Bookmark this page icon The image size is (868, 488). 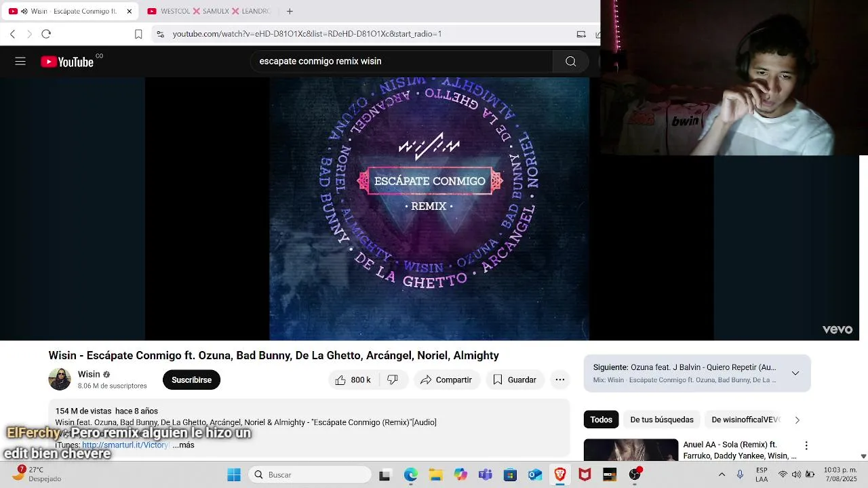(x=138, y=34)
